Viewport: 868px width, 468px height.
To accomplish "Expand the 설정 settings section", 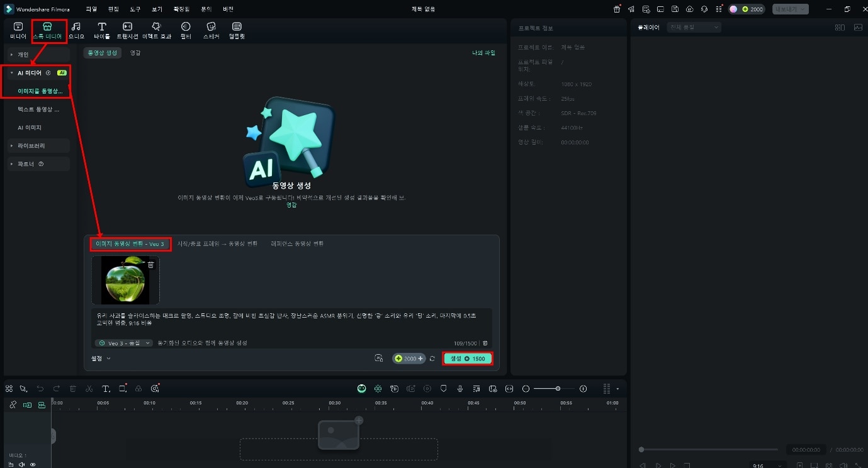I will click(x=101, y=359).
